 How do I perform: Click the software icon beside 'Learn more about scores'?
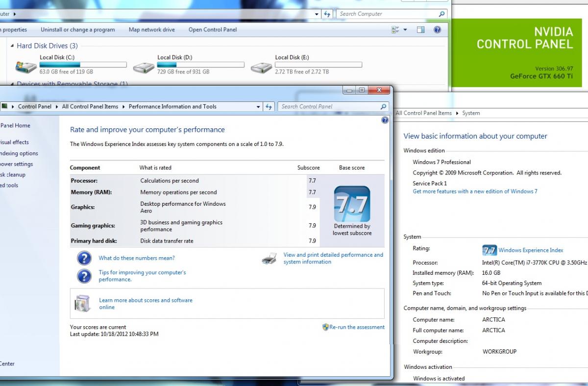[x=82, y=303]
